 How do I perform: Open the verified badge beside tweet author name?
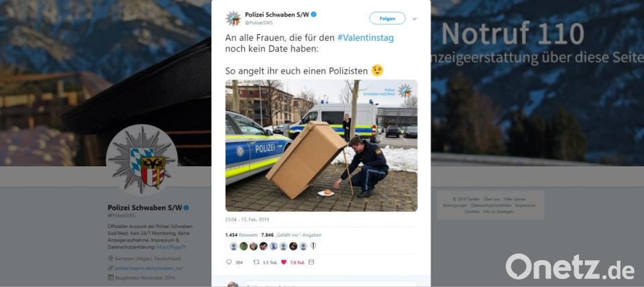314,15
